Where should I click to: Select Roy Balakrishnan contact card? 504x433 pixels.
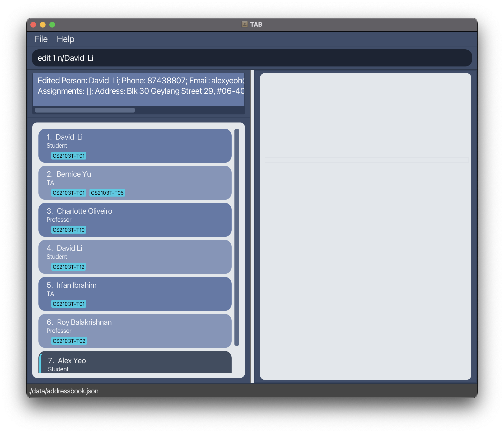(135, 330)
